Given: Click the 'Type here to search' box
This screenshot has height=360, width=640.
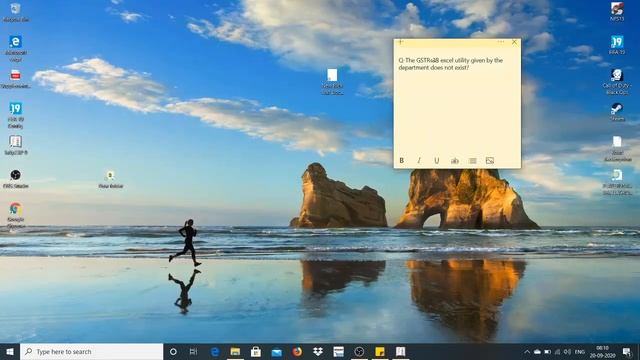Looking at the screenshot, I should (91, 351).
